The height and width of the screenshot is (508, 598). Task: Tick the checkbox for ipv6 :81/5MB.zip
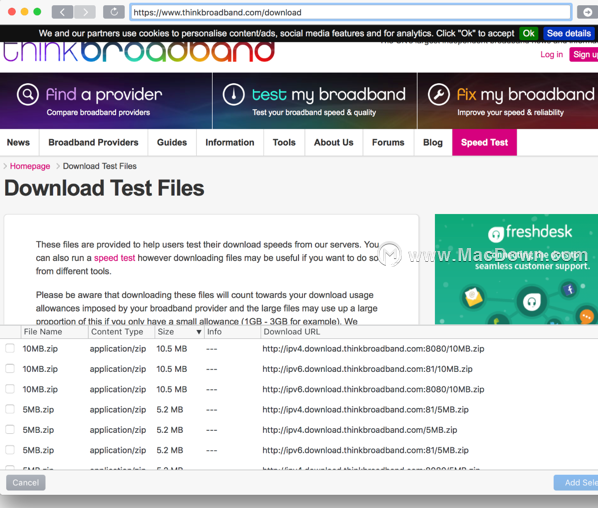10,450
